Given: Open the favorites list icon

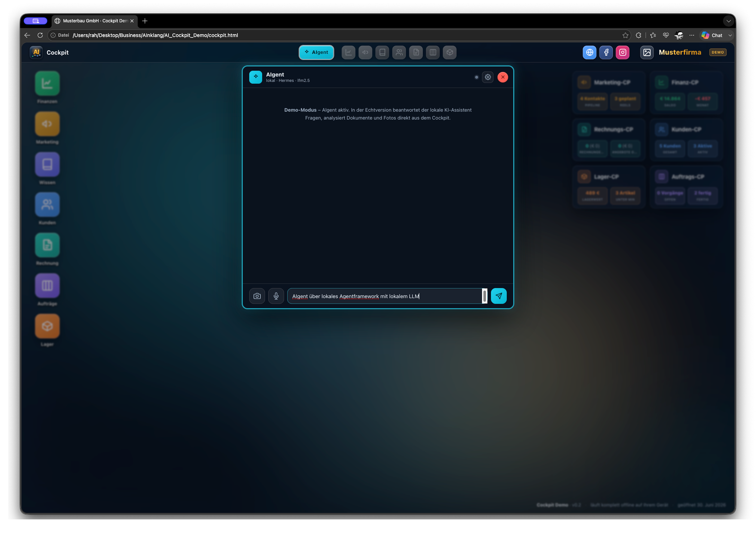Looking at the screenshot, I should (x=653, y=35).
